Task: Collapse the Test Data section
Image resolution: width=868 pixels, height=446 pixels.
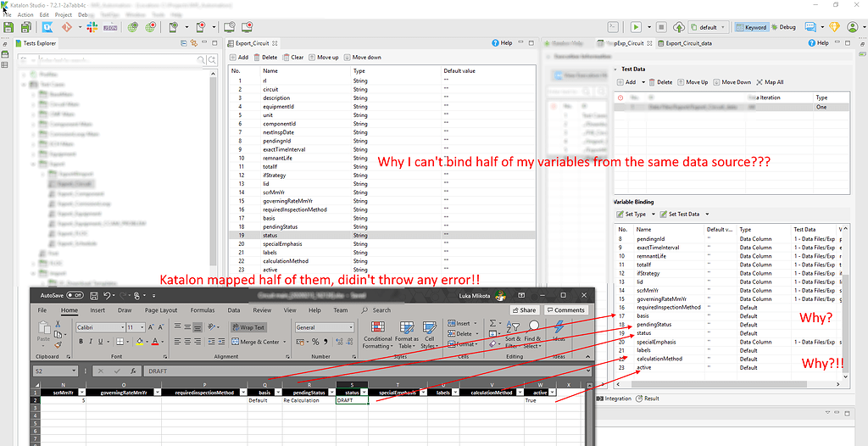Action: (x=615, y=70)
